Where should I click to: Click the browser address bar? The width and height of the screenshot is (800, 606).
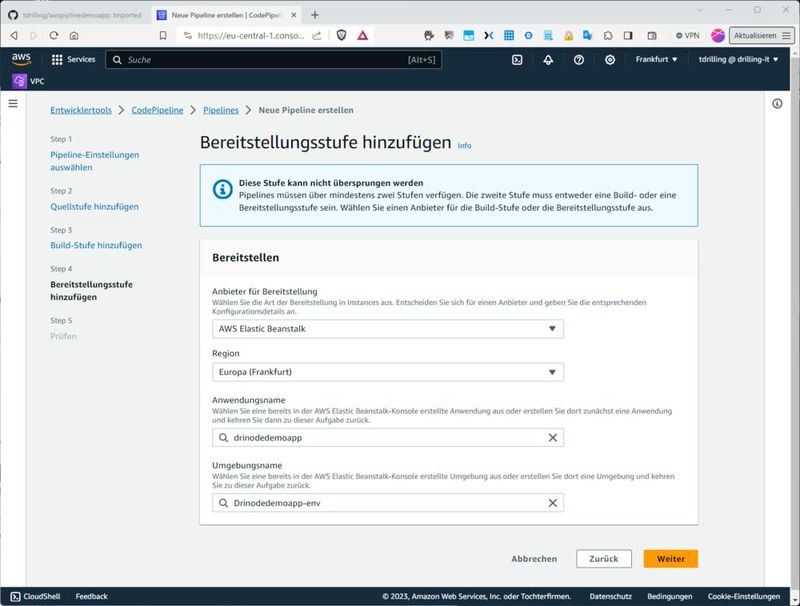point(251,35)
